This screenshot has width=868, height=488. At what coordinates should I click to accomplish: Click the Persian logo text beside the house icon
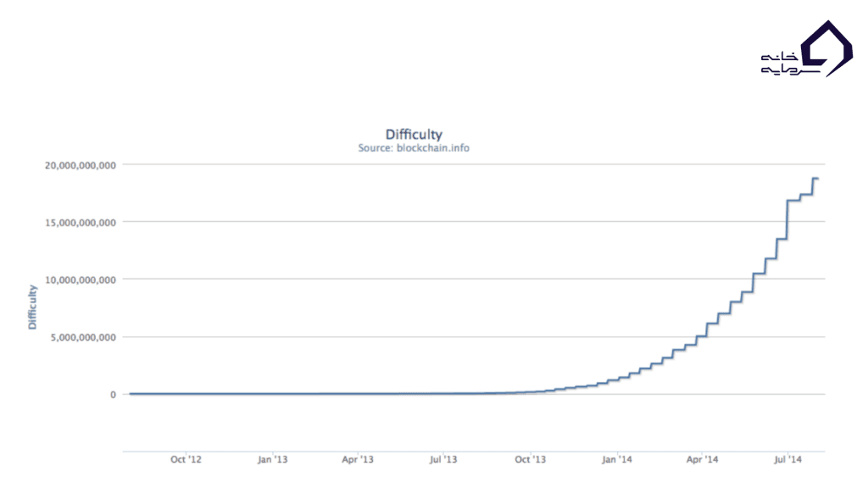pos(781,63)
